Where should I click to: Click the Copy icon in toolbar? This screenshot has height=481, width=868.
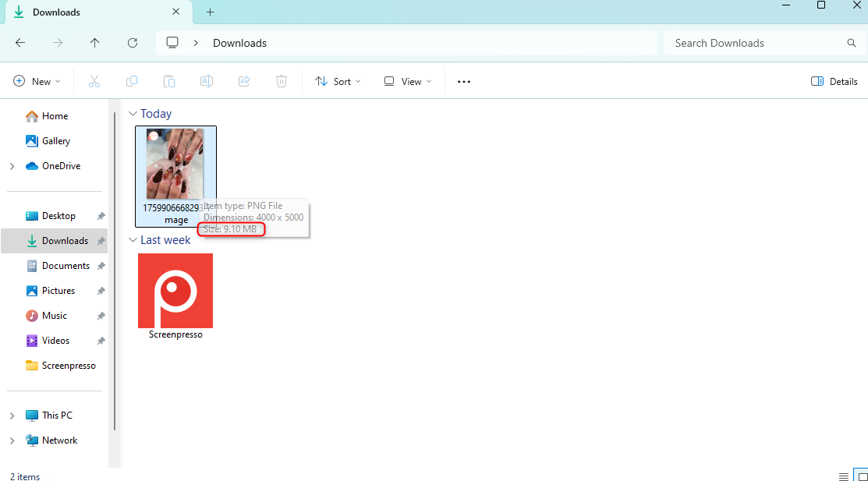click(132, 81)
